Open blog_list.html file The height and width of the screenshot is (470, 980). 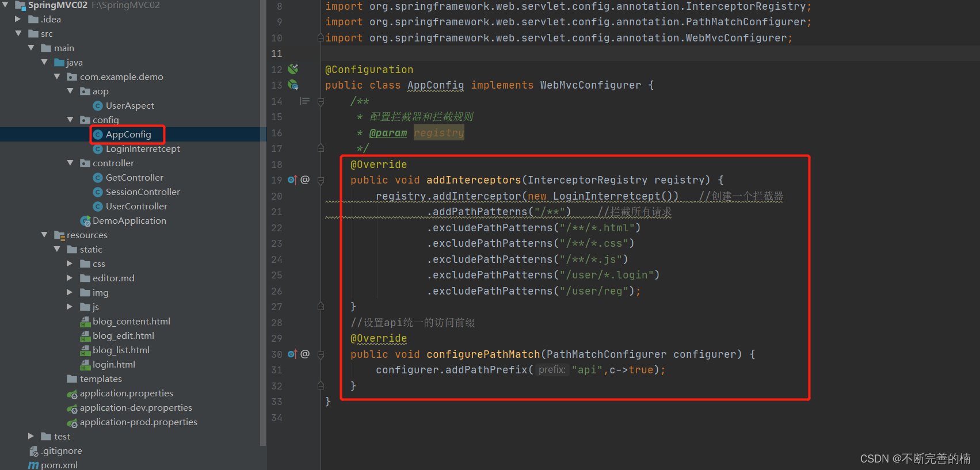(121, 350)
